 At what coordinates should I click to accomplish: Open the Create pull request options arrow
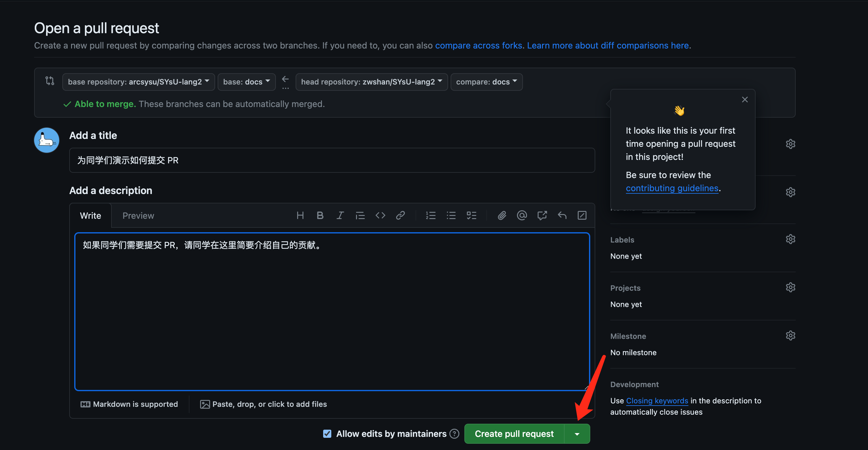(x=577, y=434)
